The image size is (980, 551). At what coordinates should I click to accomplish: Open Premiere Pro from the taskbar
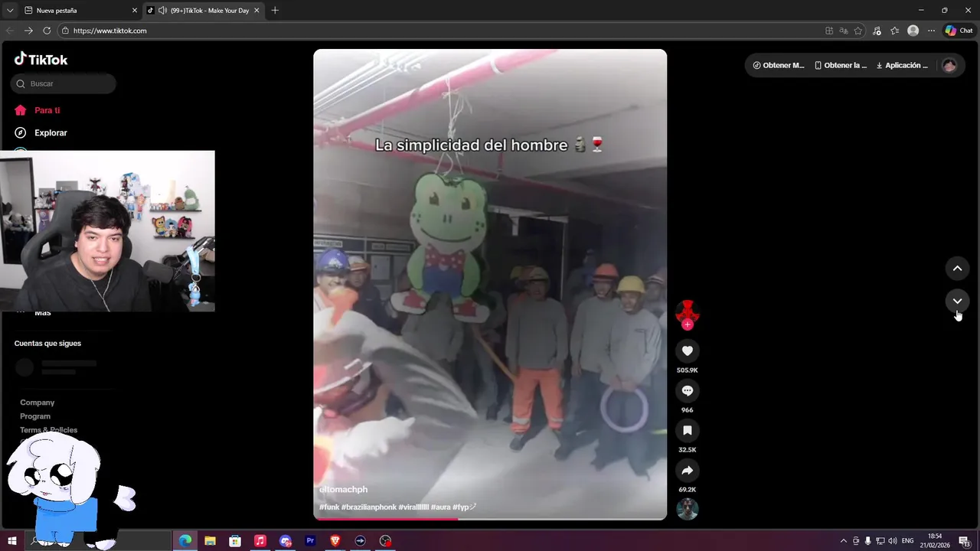(310, 541)
